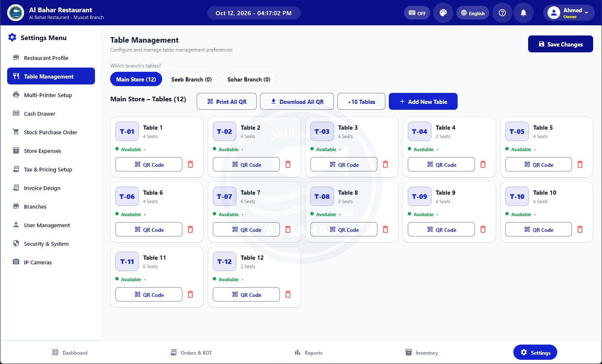Open Tax & Pricing Setup
The image size is (602, 364).
[x=51, y=169]
